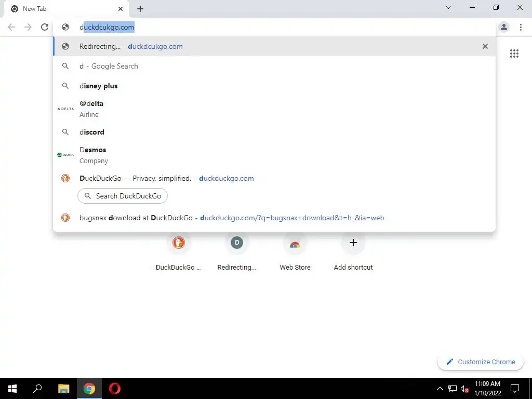Click the DuckDuckGo favicon beside bugsnax download
Screen dimensions: 532x399
click(65, 218)
